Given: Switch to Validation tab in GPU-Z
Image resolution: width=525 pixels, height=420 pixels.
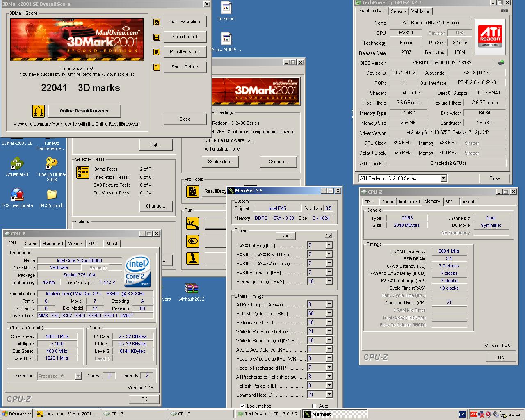Looking at the screenshot, I should pos(421,11).
